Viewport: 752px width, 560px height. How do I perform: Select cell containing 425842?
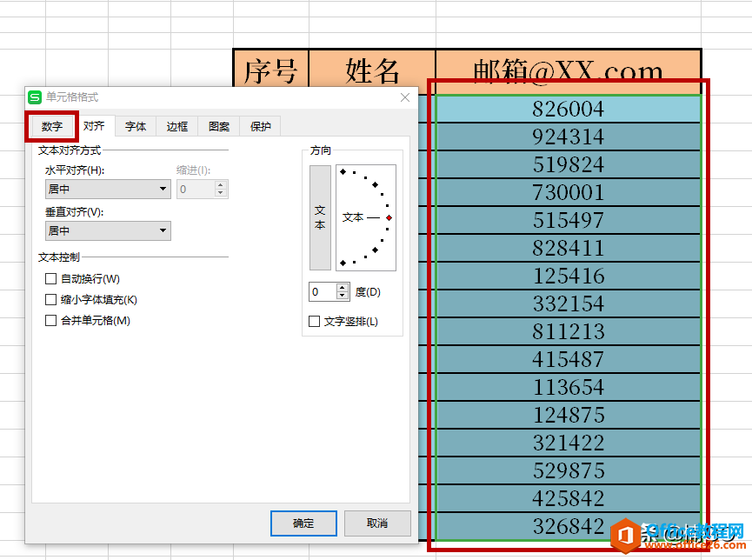pos(569,498)
